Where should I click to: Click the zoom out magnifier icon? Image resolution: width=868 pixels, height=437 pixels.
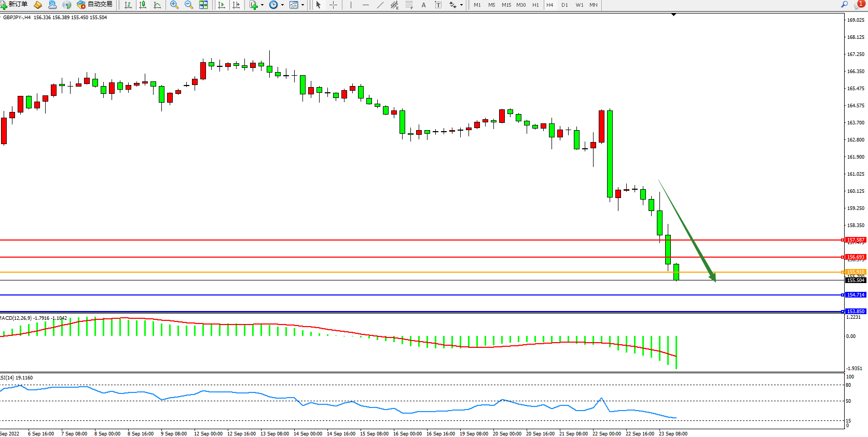[189, 5]
